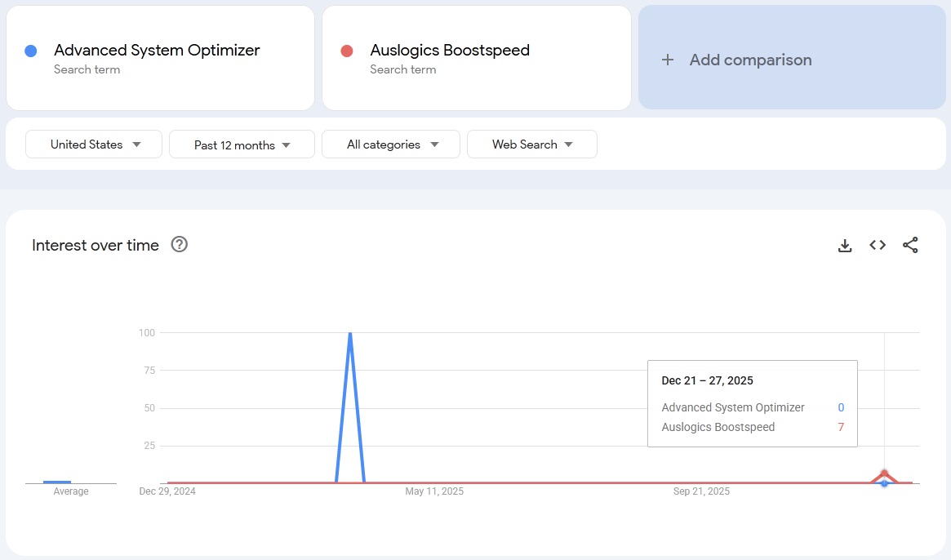
Task: Open the All categories dropdown
Action: [x=390, y=144]
